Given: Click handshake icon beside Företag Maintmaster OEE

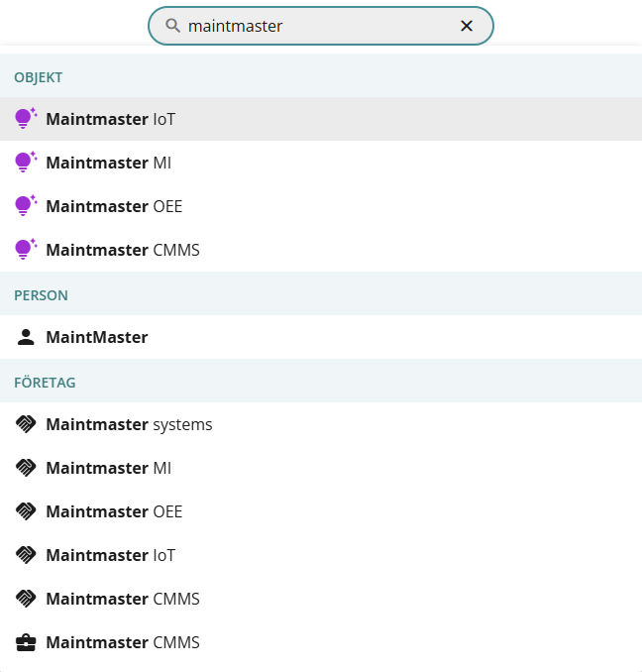Looking at the screenshot, I should click(x=26, y=511).
